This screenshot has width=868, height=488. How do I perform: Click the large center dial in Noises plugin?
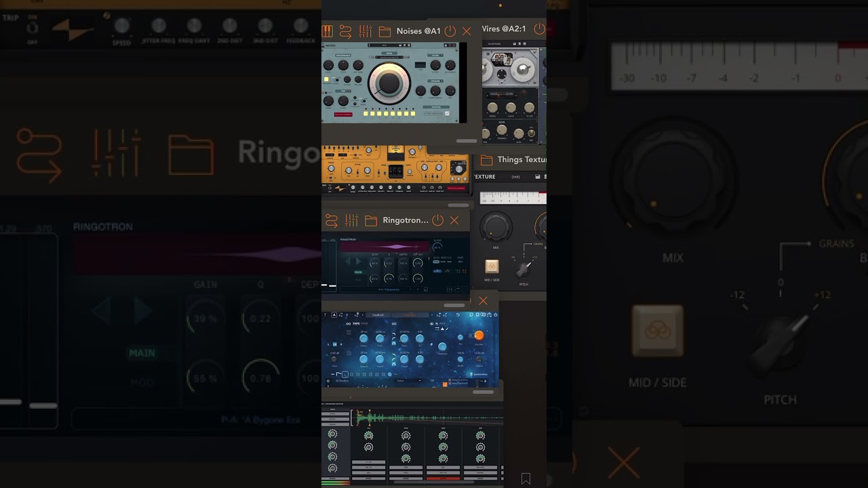point(389,83)
